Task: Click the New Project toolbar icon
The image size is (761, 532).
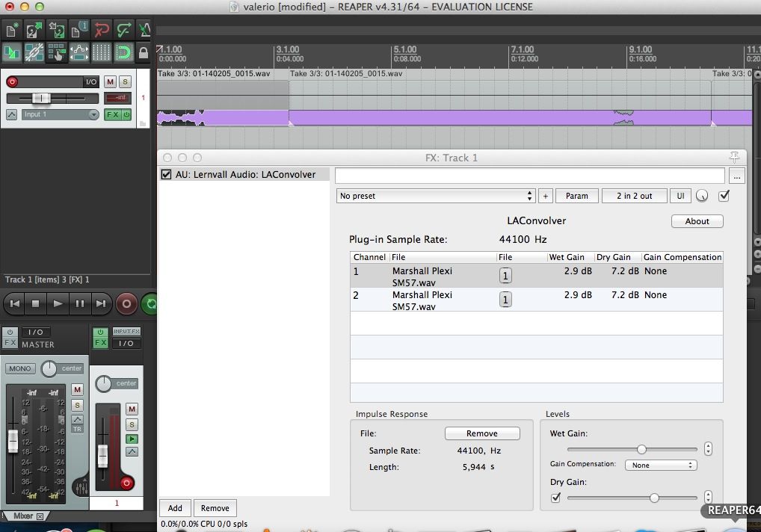Action: point(12,30)
